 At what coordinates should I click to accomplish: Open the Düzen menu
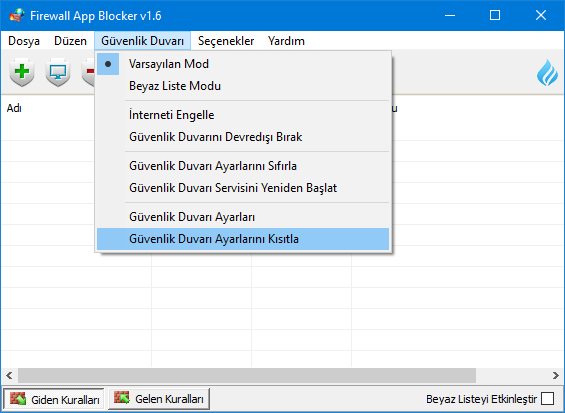[x=70, y=41]
